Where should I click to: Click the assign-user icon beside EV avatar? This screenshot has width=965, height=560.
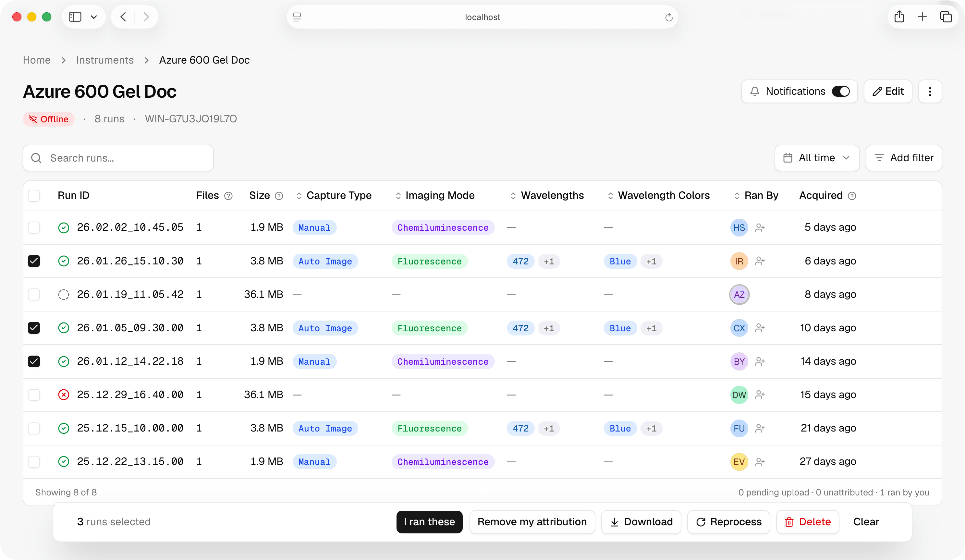tap(760, 462)
